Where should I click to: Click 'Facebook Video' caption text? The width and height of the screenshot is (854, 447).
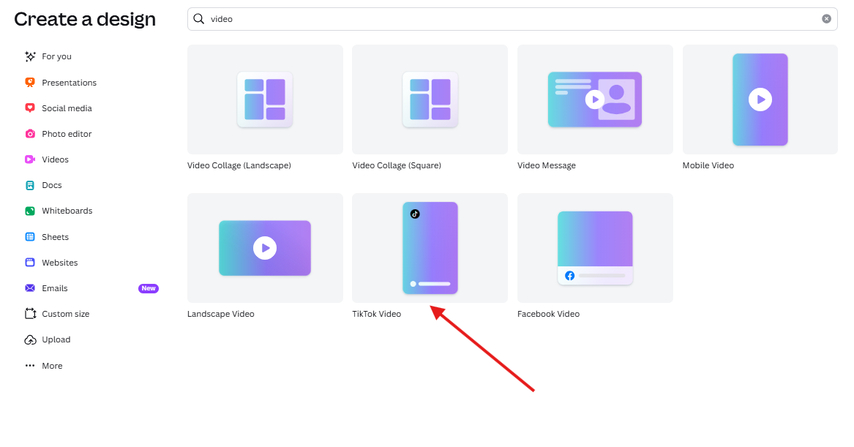[548, 314]
